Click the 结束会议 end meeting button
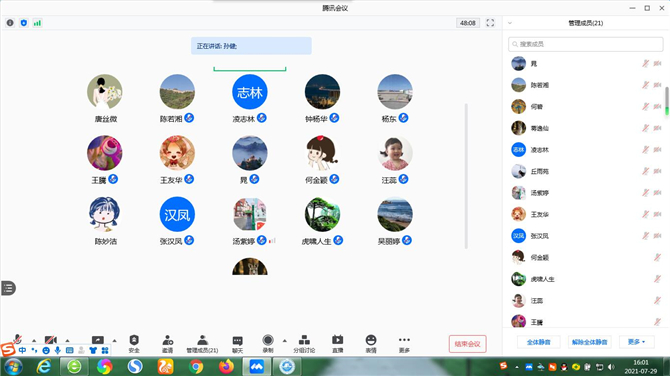670x376 pixels. [467, 344]
